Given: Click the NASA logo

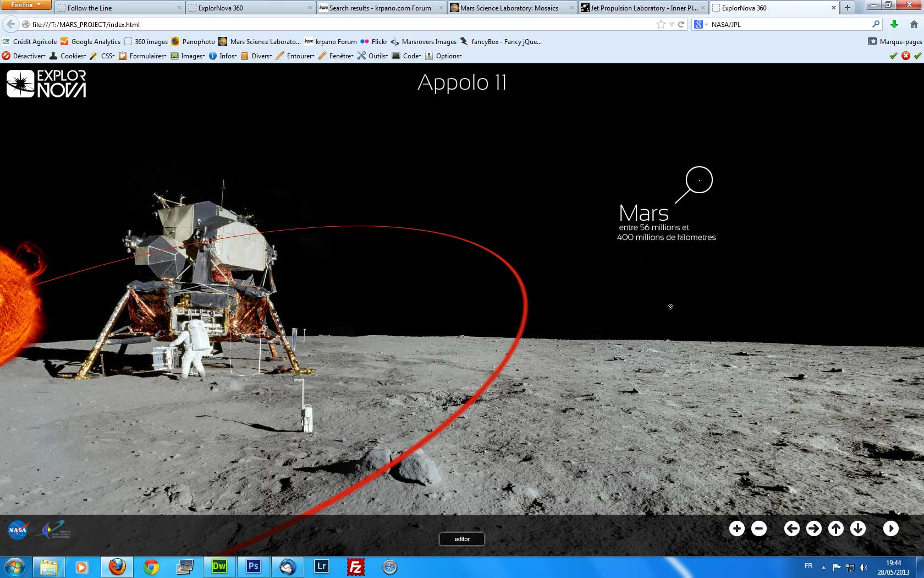Looking at the screenshot, I should tap(18, 530).
